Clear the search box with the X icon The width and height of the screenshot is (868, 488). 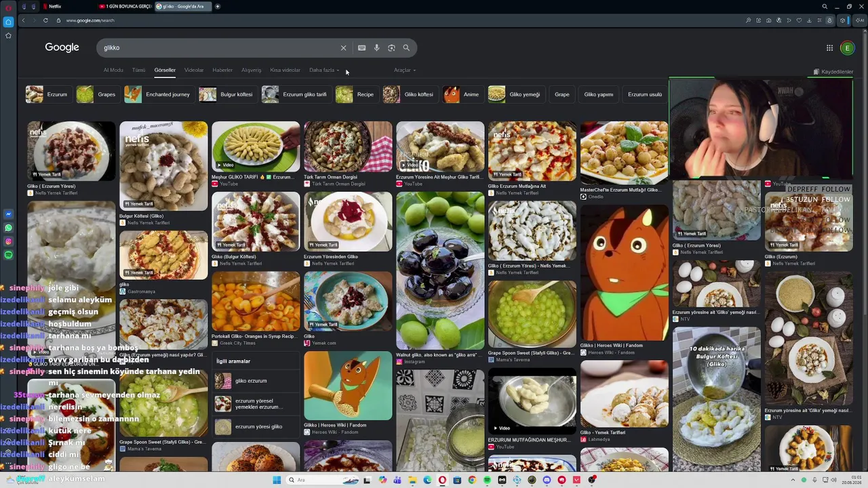coord(343,48)
